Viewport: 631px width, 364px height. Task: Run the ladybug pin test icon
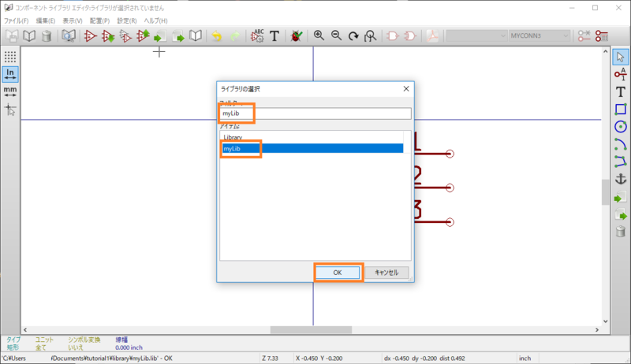pyautogui.click(x=297, y=35)
